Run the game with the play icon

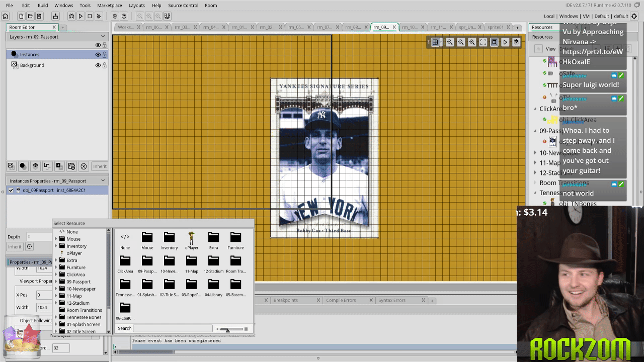point(80,16)
